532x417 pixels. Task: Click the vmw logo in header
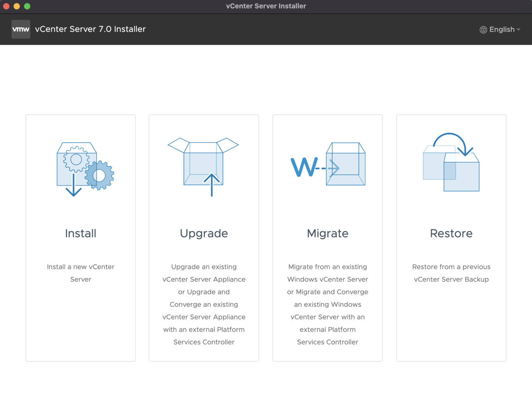click(21, 29)
